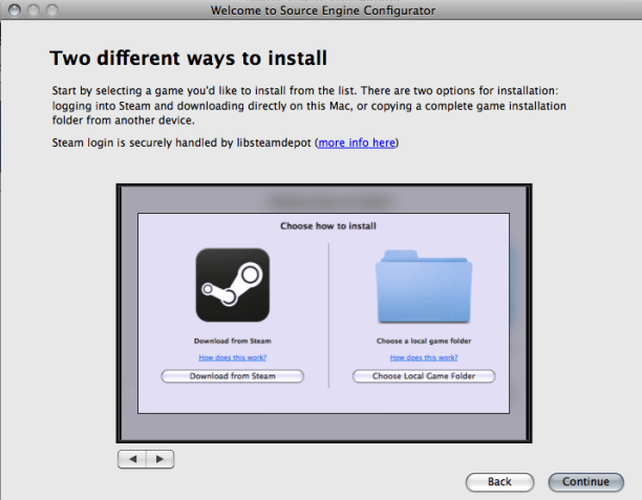Click the blue folder icon

[424, 287]
